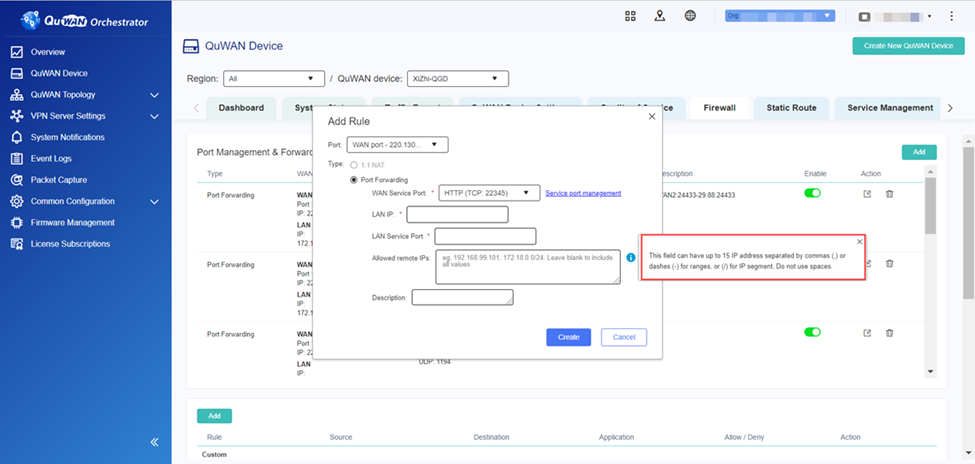Open the Org selector dropdown
The width and height of the screenshot is (975, 464).
780,16
